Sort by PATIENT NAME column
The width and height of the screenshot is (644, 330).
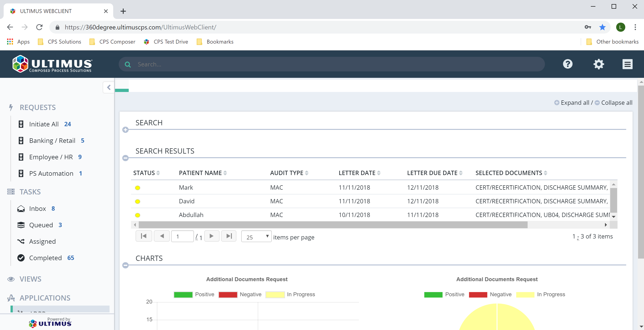pos(203,173)
